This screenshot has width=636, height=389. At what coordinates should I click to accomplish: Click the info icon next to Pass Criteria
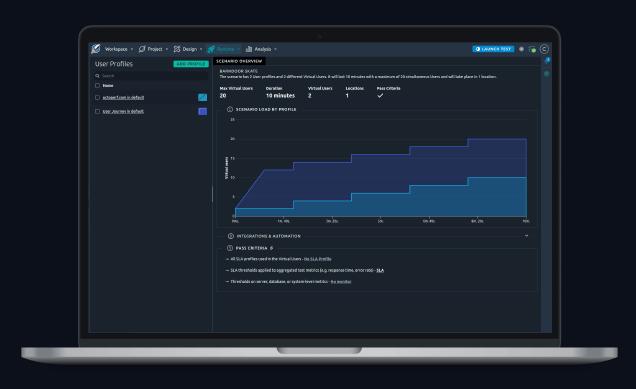(x=271, y=248)
